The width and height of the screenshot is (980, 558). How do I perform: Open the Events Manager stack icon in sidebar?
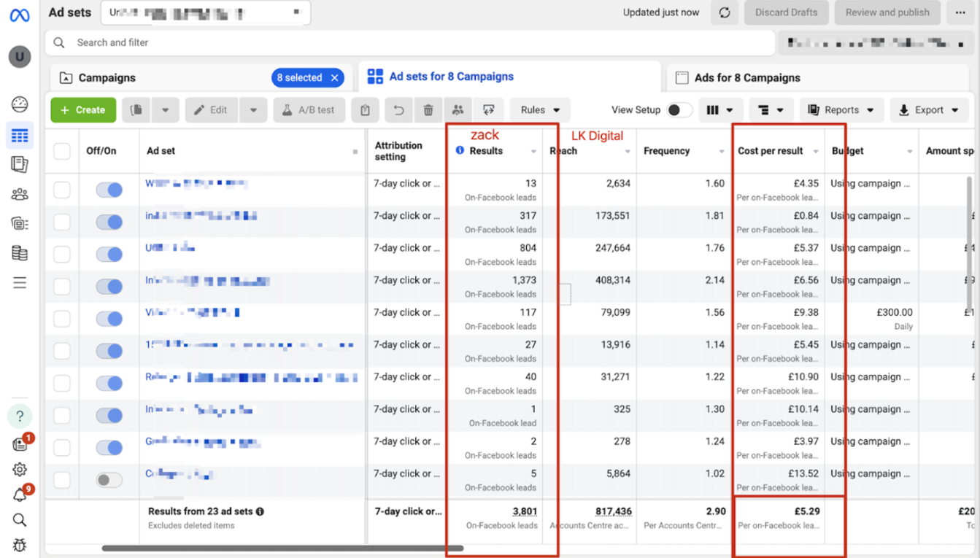(x=20, y=253)
